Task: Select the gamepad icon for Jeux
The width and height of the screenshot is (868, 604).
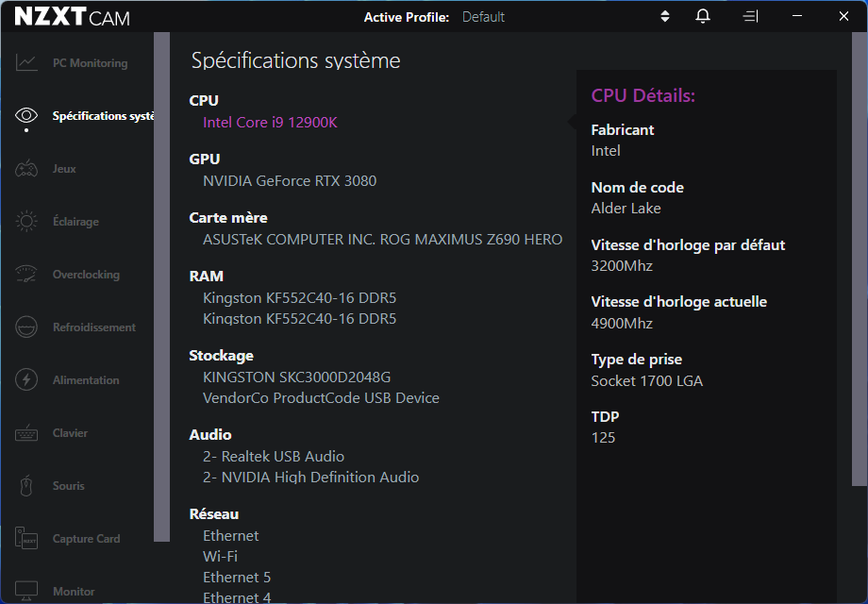Action: tap(26, 168)
